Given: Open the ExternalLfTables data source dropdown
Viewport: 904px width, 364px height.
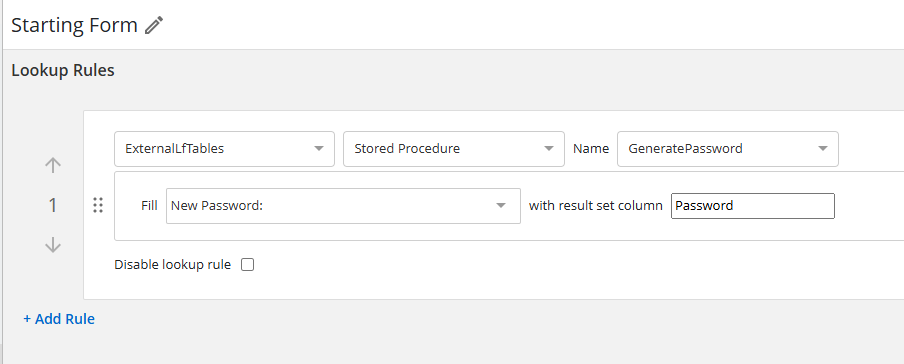Looking at the screenshot, I should [x=224, y=149].
